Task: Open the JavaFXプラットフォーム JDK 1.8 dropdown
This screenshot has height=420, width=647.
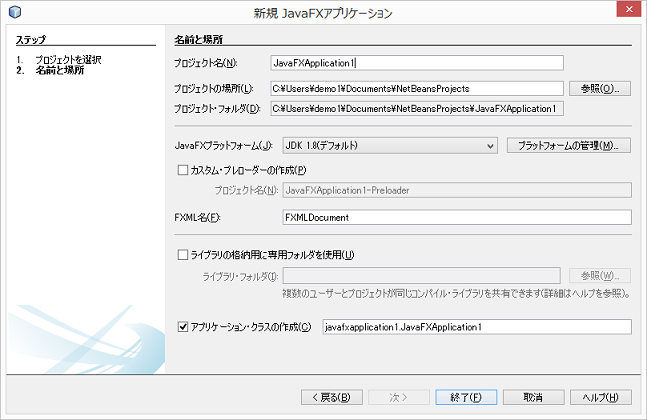Action: tap(390, 145)
